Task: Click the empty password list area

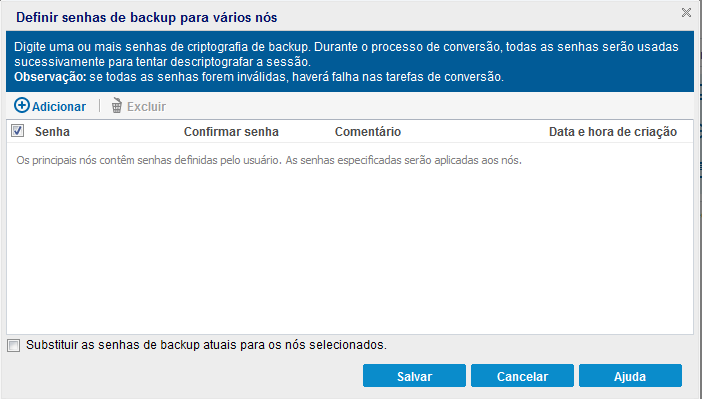Action: pyautogui.click(x=350, y=250)
